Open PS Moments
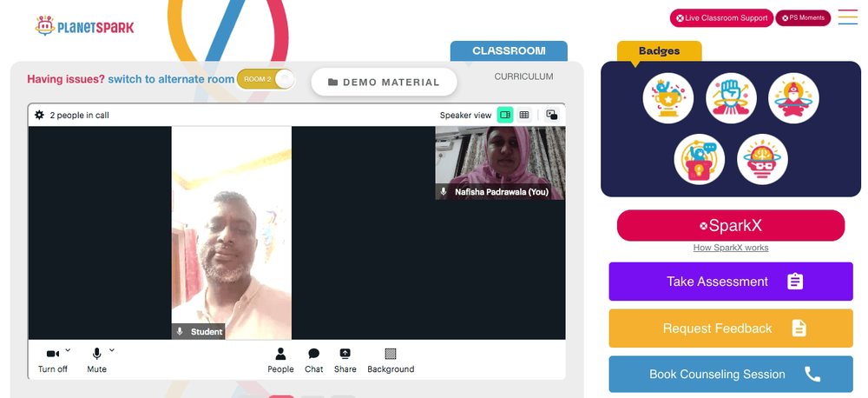Screen dimensions: 868x398 803,17
